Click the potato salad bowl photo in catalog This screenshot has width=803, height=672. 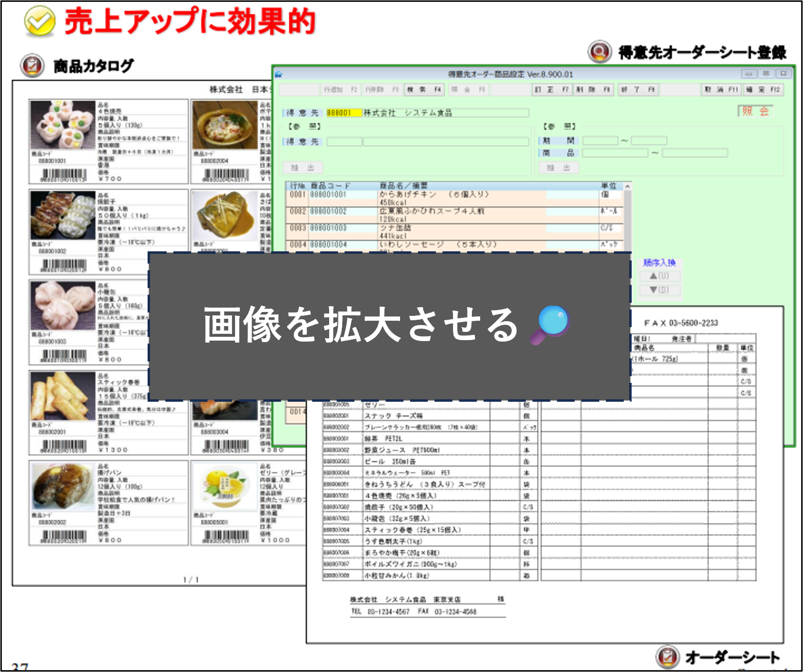coord(225,125)
